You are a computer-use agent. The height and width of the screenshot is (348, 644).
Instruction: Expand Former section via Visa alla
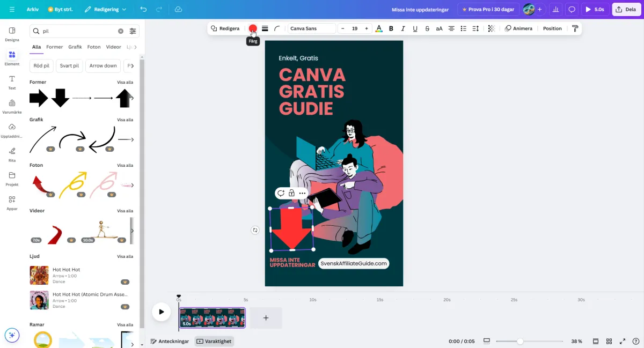(125, 82)
